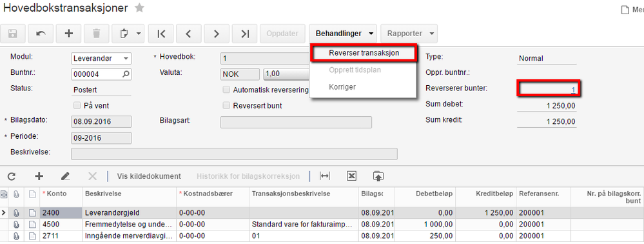The height and width of the screenshot is (244, 644).
Task: Open clipboard dropdown arrow in toolbar
Action: pyautogui.click(x=139, y=34)
